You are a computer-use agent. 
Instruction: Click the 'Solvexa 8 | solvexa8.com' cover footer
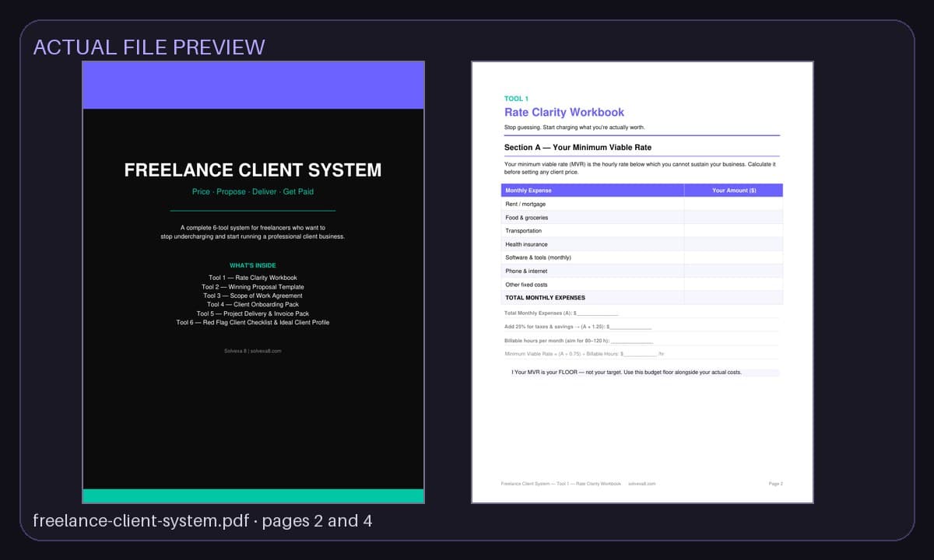tap(253, 351)
